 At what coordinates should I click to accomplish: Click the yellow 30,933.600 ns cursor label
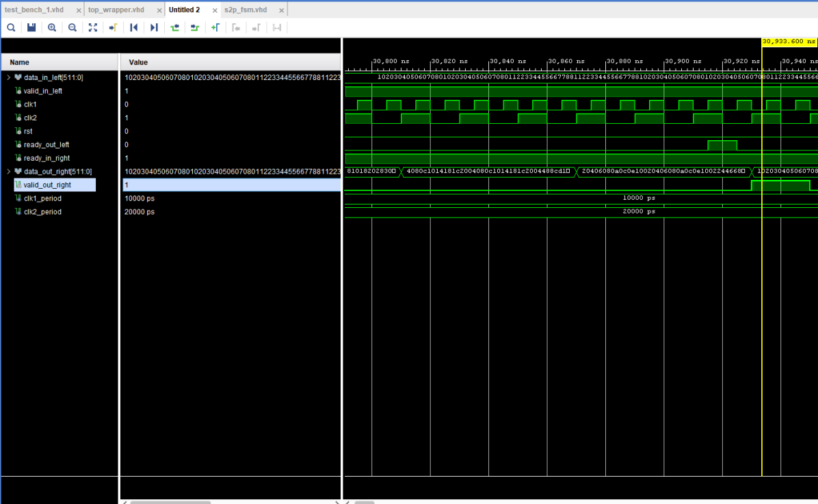(x=789, y=42)
